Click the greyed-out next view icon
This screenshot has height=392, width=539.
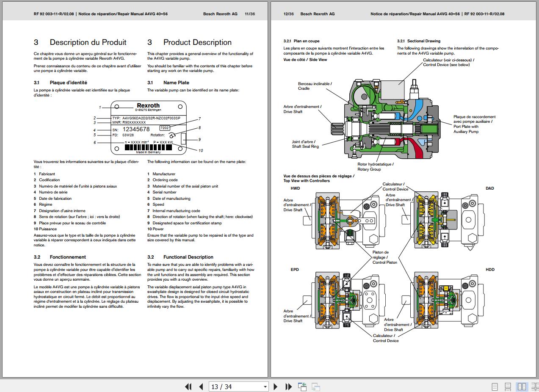click(315, 386)
